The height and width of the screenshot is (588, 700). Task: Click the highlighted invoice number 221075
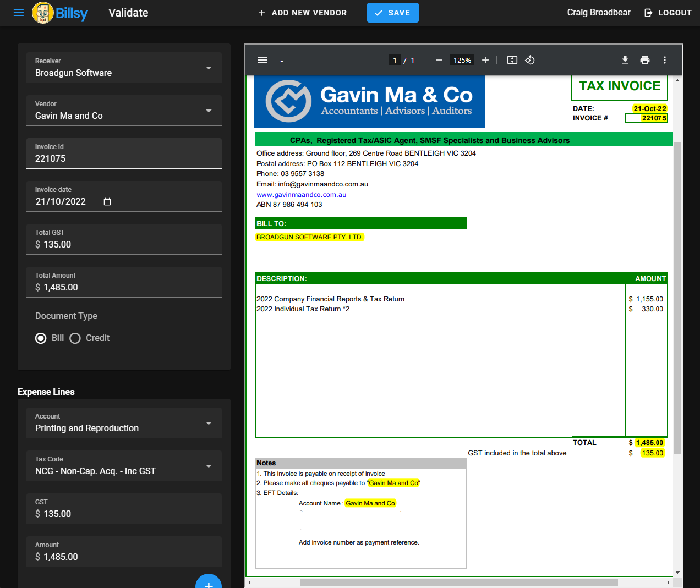654,118
